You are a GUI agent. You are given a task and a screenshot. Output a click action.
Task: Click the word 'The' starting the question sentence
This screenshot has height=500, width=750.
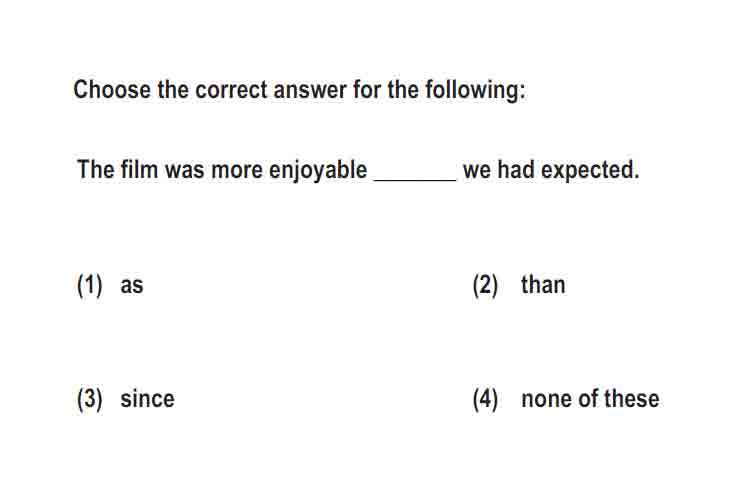[x=94, y=170]
